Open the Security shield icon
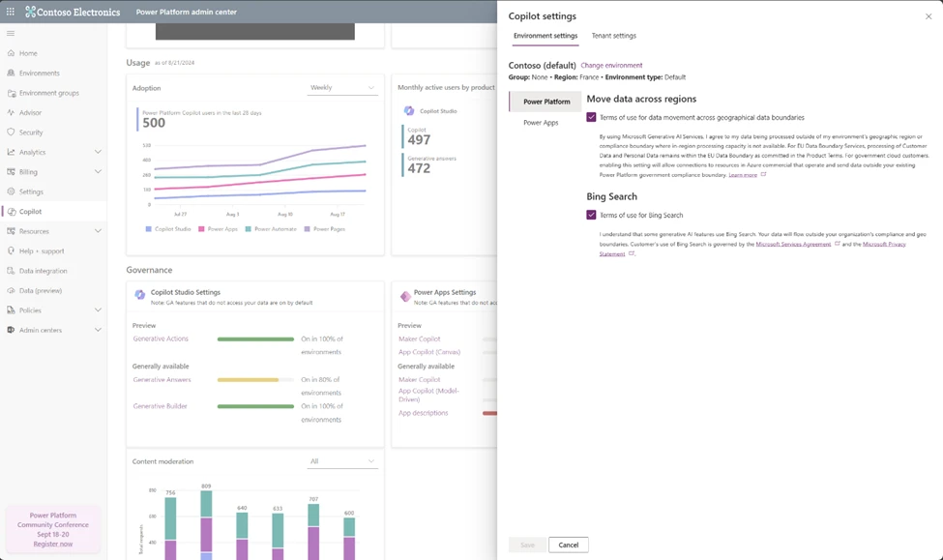 [x=11, y=133]
